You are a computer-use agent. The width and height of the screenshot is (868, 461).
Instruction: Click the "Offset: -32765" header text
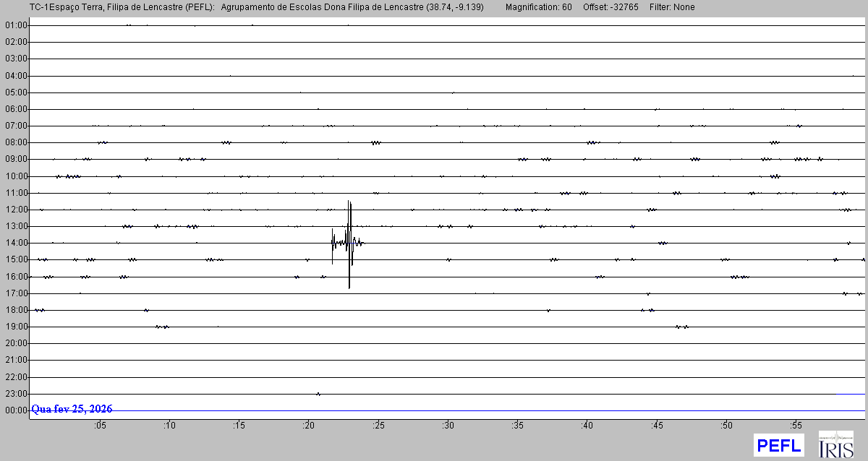[x=609, y=7]
